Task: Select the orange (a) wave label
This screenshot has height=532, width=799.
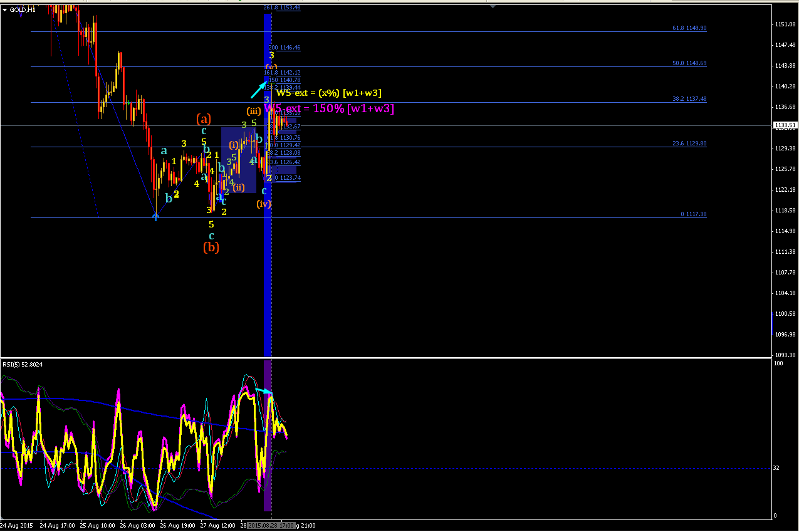Action: point(203,118)
